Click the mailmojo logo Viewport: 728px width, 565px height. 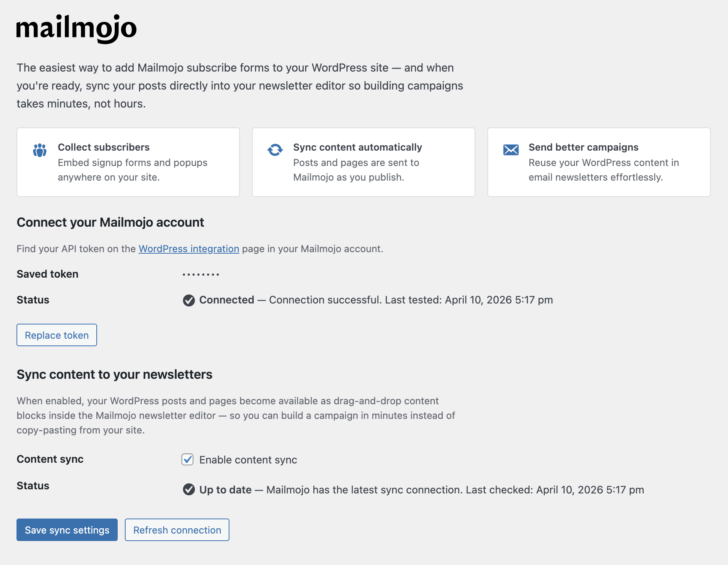[76, 29]
